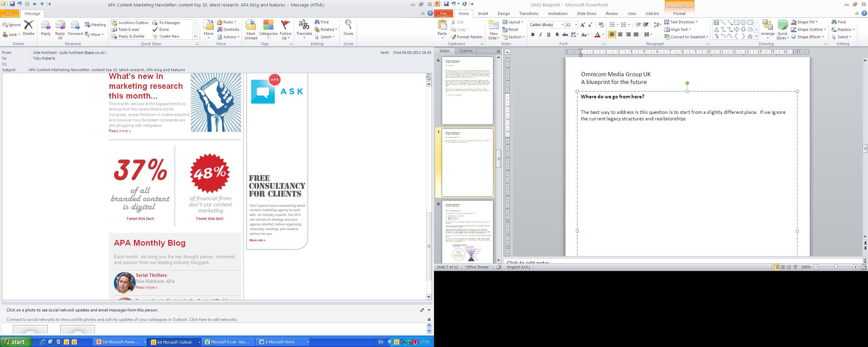The width and height of the screenshot is (868, 347).
Task: Click the Format Painter tool
Action: click(x=467, y=37)
